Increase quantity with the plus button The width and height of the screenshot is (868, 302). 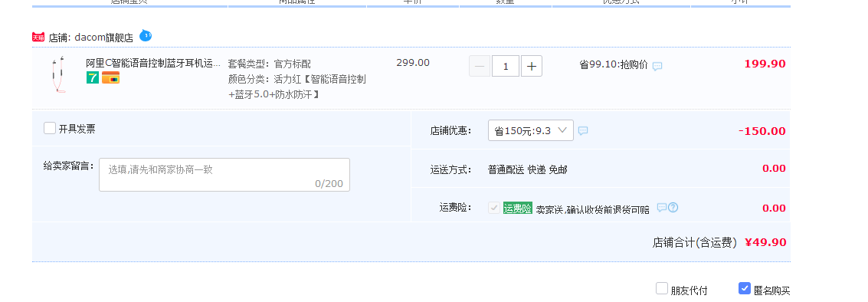tap(532, 67)
